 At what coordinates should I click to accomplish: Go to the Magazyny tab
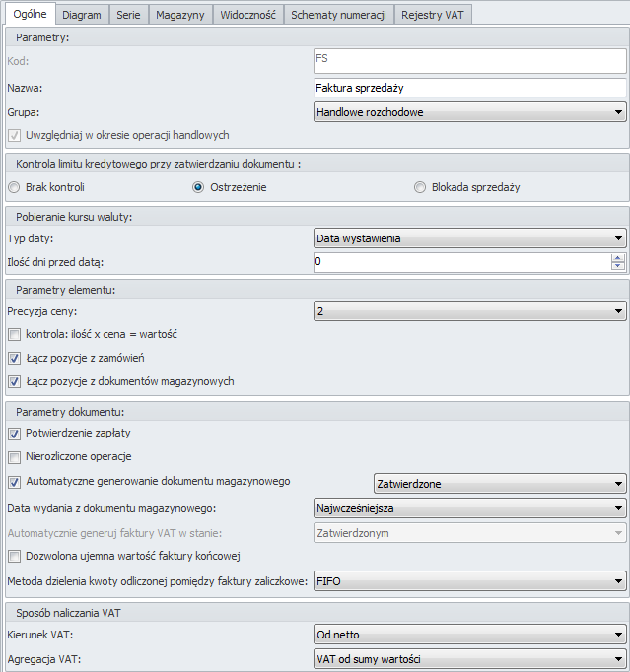click(180, 15)
